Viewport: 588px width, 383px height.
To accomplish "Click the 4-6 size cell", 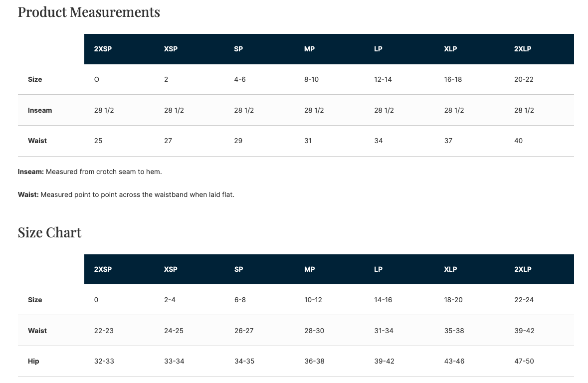I will [x=240, y=79].
